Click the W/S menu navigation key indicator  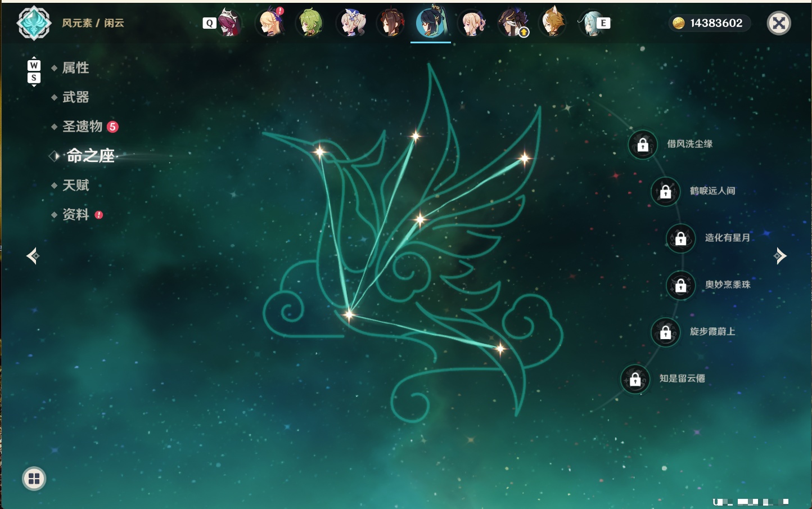(34, 71)
